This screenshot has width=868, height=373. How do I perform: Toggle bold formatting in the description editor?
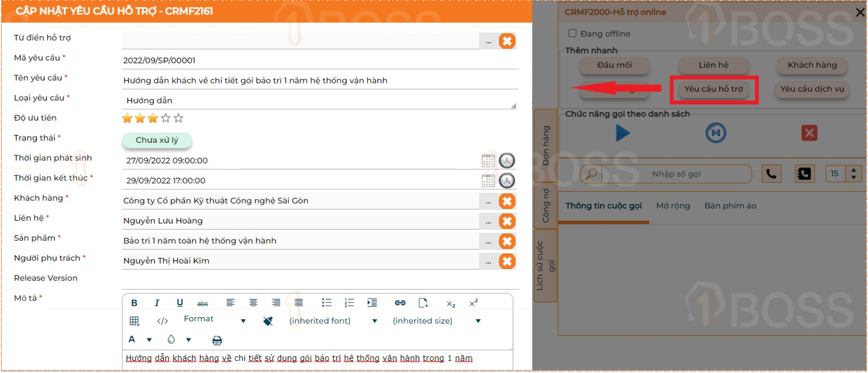tap(134, 303)
